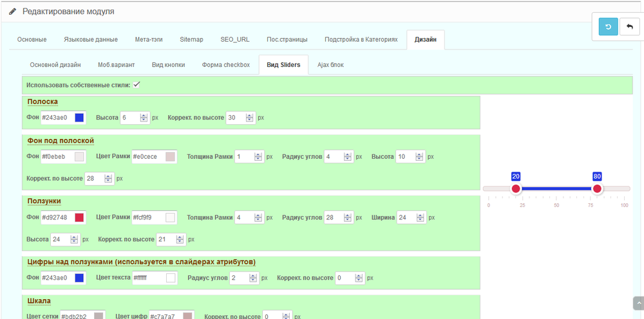Open the Цвет Рамки swatch under Фон под полоской

pyautogui.click(x=170, y=157)
